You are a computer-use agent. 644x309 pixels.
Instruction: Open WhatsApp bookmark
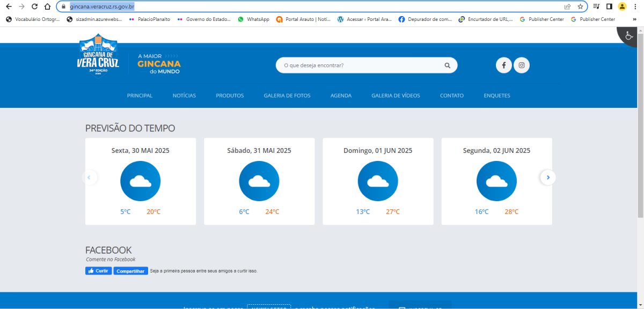(254, 19)
